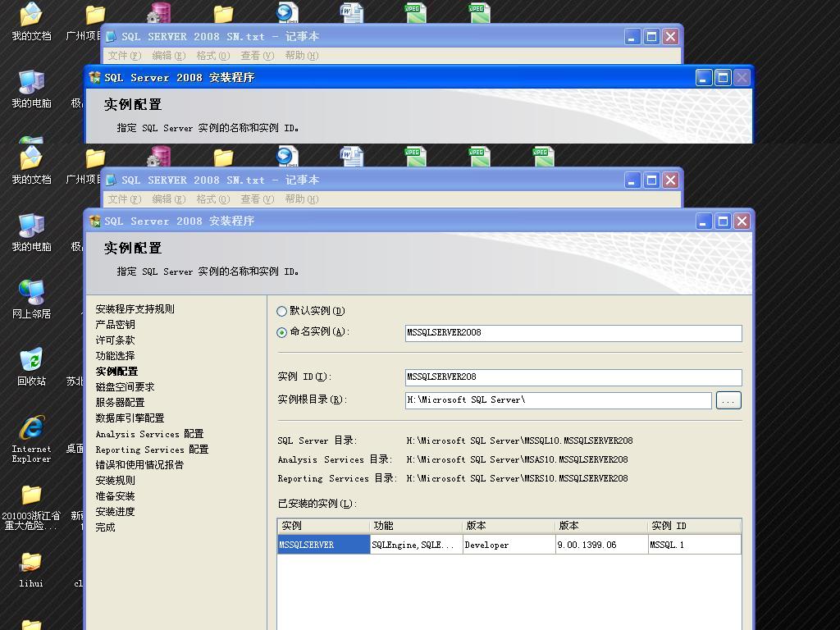Select the MSSQLSERVER row in installed instances
Viewport: 840px width, 630px height.
pos(323,545)
